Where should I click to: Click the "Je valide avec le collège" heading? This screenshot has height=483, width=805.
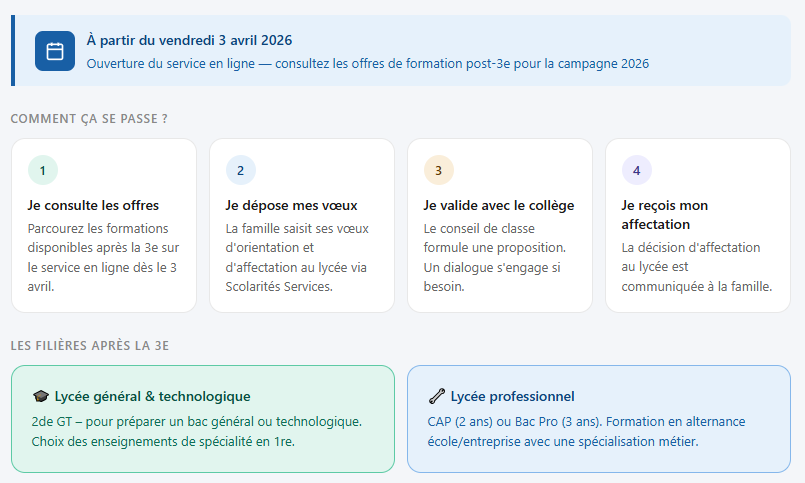[498, 205]
